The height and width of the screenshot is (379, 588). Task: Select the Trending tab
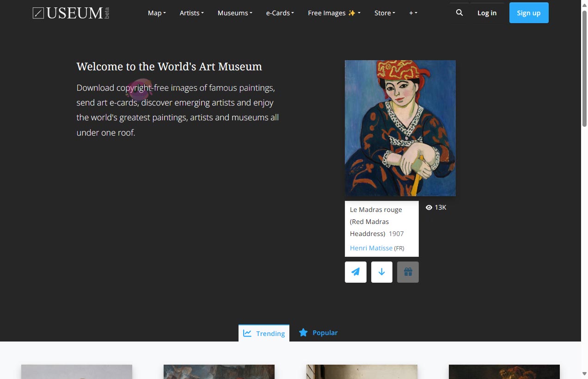pos(269,333)
